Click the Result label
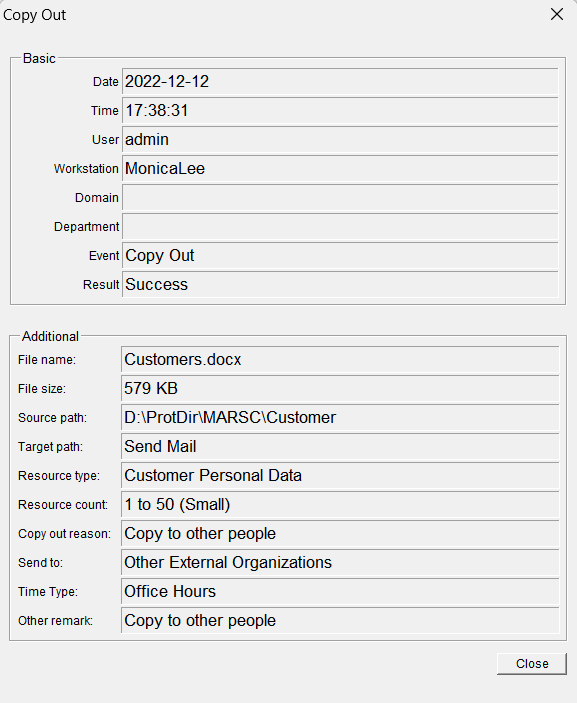This screenshot has width=577, height=703. tap(101, 285)
